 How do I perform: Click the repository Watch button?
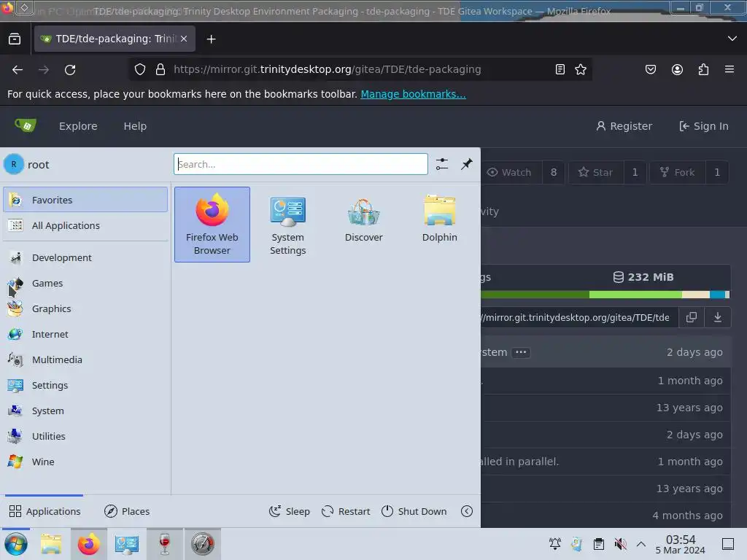click(x=510, y=172)
